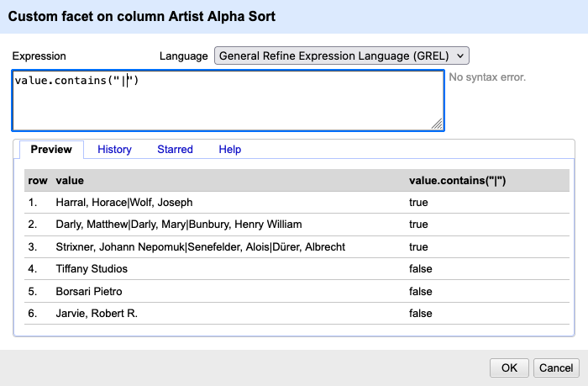Viewport: 588px width, 386px height.
Task: Click the dialog title 'Custom facet on column Artist Alpha Sort'
Action: [142, 17]
